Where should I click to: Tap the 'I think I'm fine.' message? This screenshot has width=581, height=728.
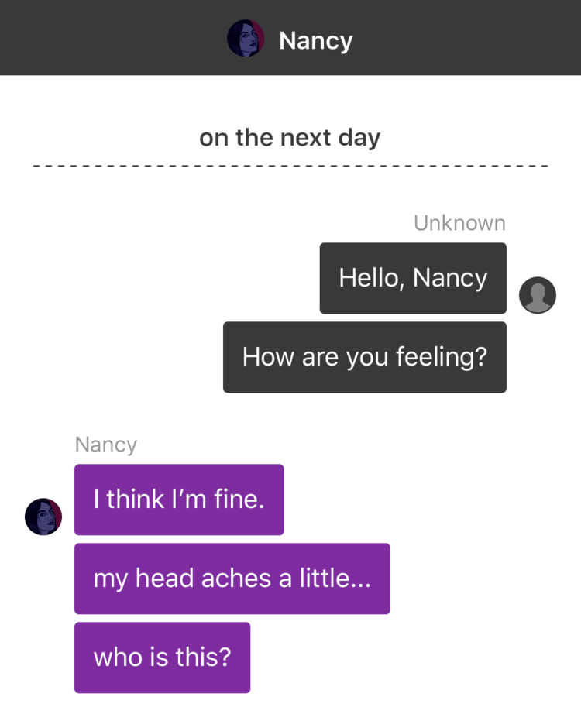point(179,500)
